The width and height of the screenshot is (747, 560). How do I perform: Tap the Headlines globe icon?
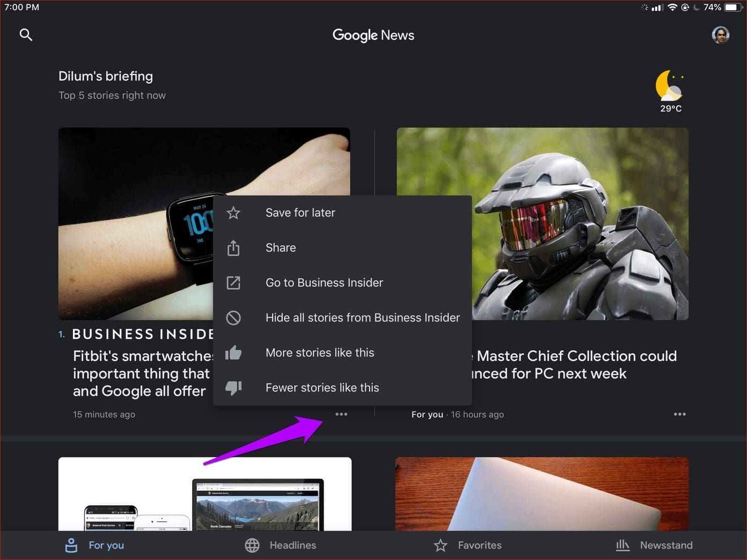point(252,546)
